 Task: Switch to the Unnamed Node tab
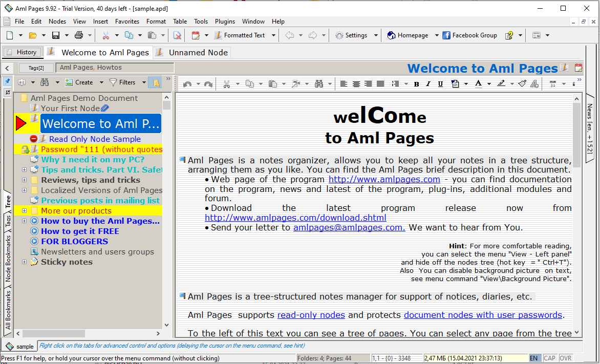[x=192, y=52]
